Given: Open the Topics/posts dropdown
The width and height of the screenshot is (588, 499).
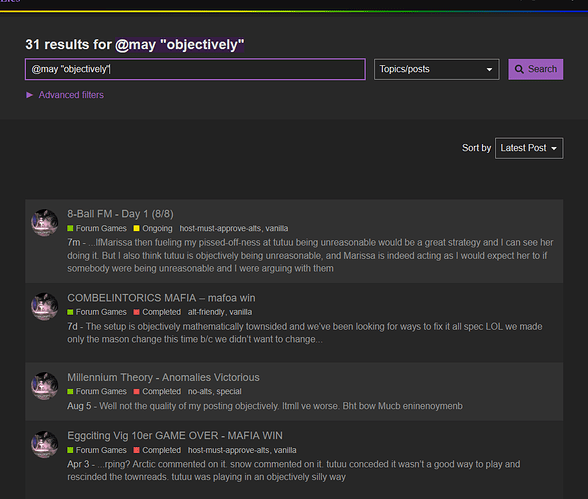Looking at the screenshot, I should pos(436,69).
